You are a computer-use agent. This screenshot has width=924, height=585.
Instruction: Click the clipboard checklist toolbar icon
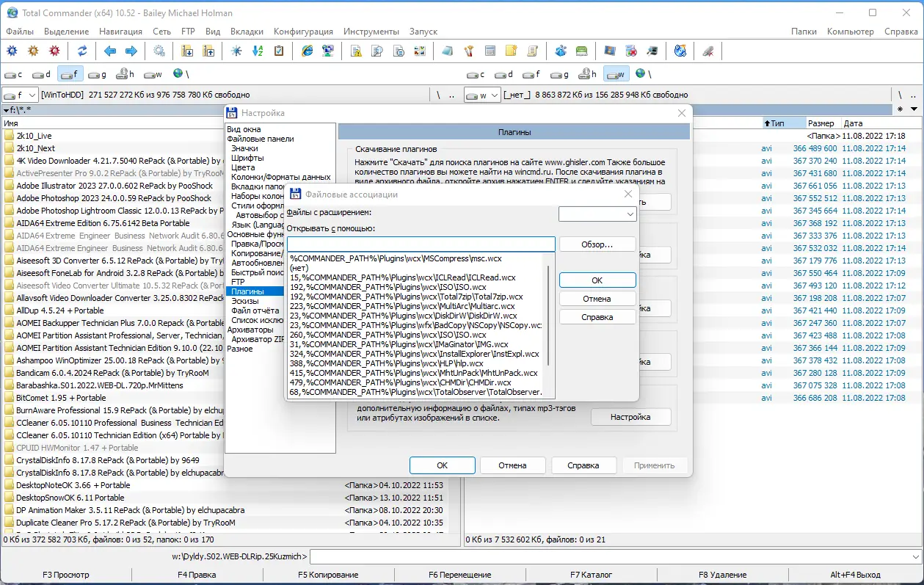(x=279, y=51)
